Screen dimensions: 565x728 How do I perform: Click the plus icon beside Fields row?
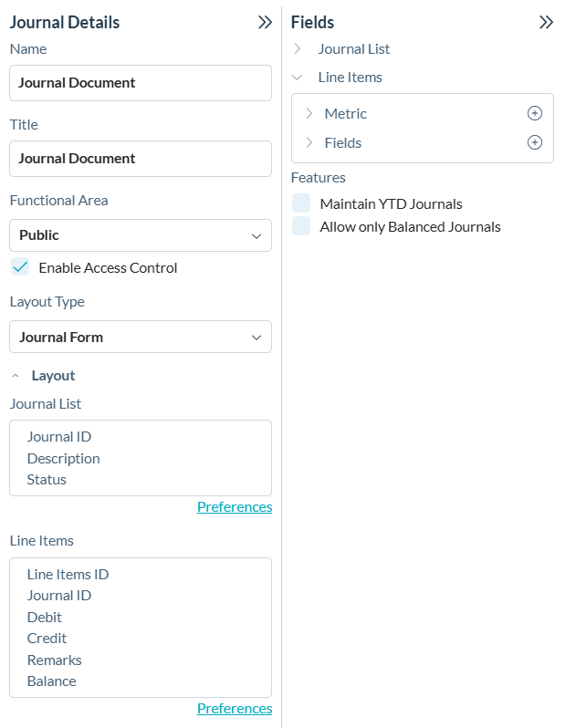(535, 142)
